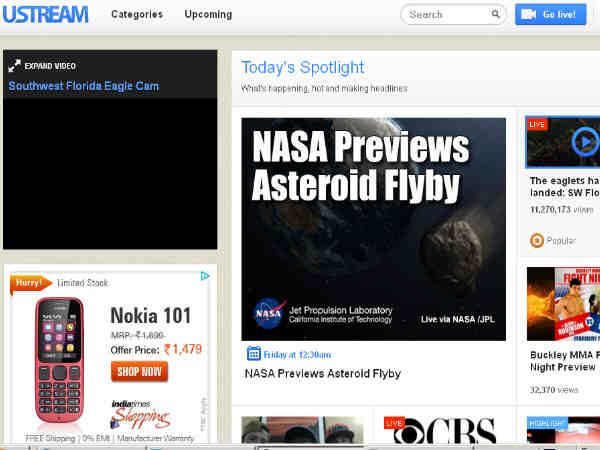Open Buckley MMA Fight Night thumbnail
Image resolution: width=600 pixels, height=450 pixels.
[563, 304]
